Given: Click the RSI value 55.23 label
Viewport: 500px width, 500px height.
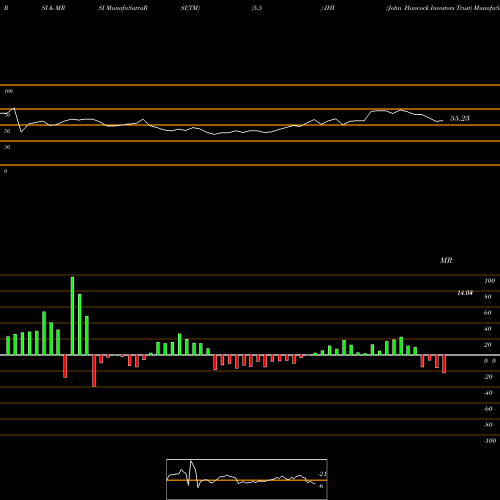Looking at the screenshot, I should [460, 118].
